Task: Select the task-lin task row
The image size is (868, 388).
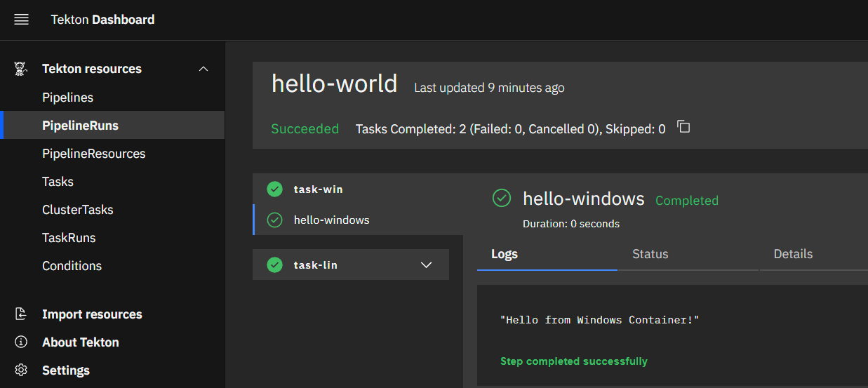Action: point(351,265)
